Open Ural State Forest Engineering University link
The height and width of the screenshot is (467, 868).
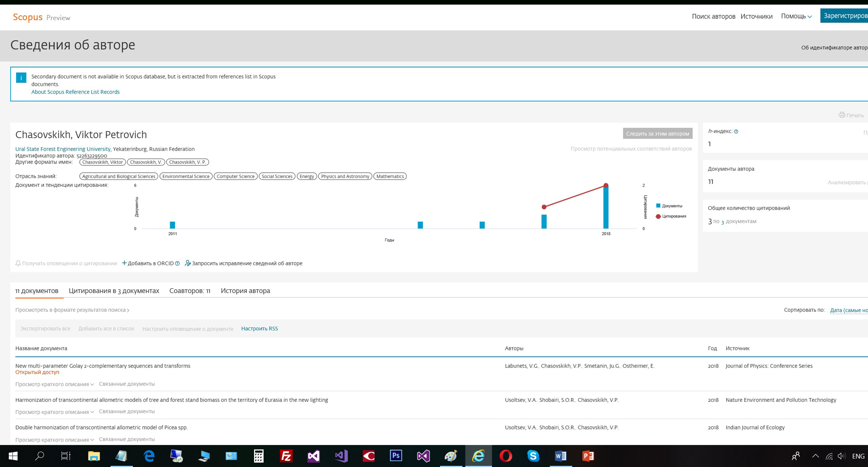63,149
